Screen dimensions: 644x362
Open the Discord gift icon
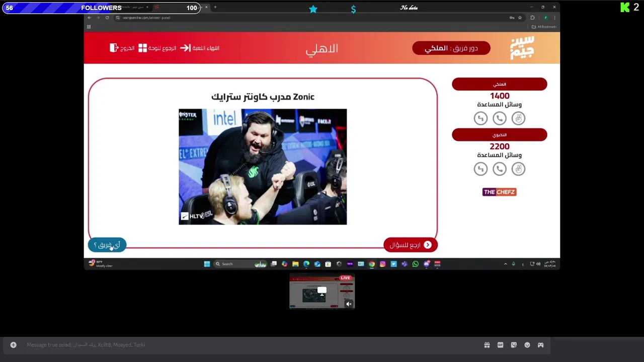point(487,345)
